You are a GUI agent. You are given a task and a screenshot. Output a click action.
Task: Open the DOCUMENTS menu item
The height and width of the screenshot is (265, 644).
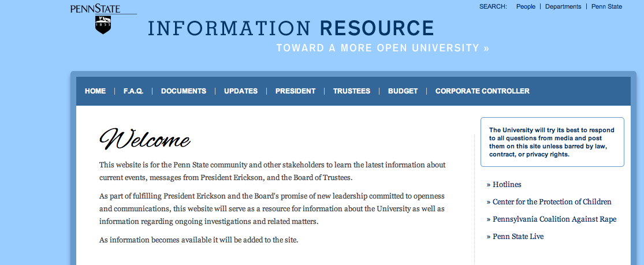(184, 91)
